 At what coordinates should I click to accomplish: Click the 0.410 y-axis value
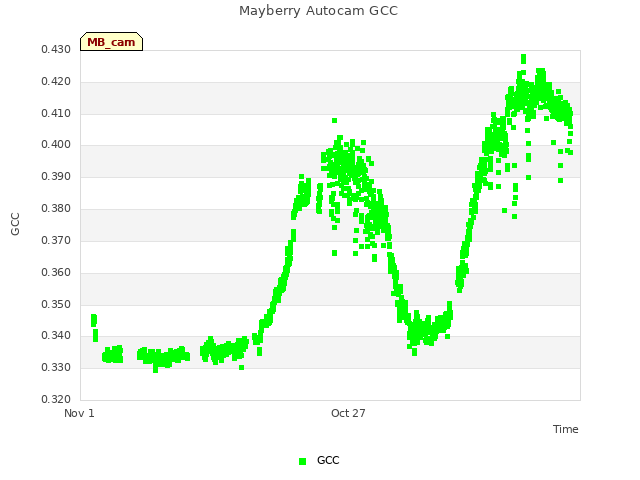coord(56,113)
